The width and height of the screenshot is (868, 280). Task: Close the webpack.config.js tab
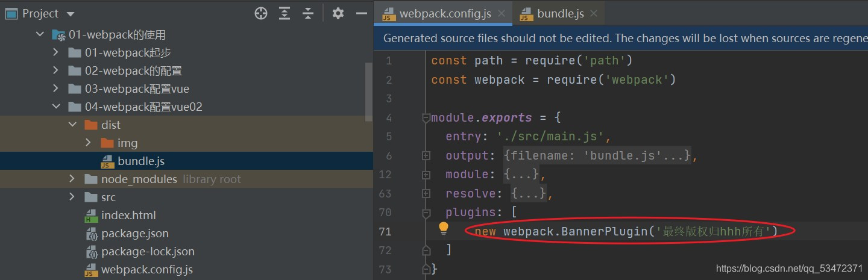coord(502,13)
